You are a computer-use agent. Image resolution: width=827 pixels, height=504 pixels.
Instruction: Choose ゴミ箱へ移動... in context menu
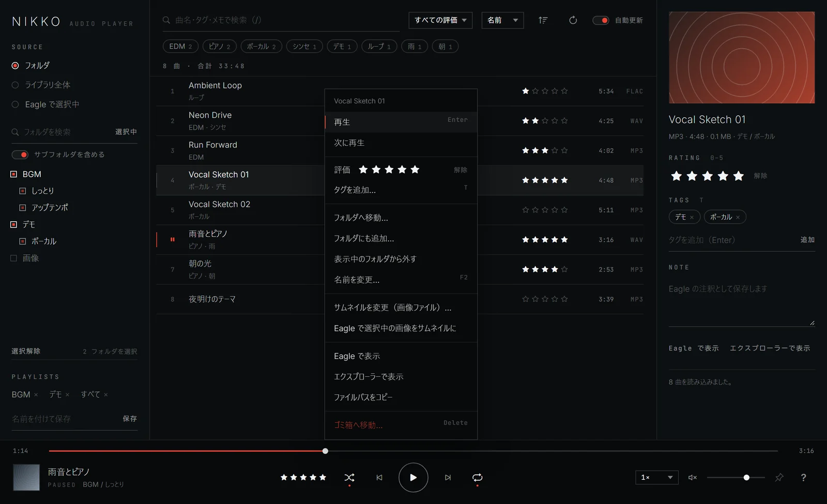(x=401, y=425)
